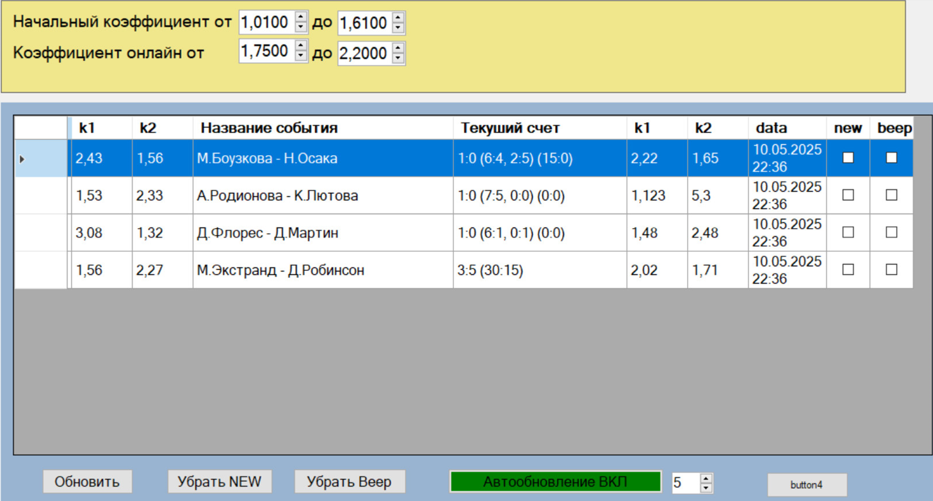Image resolution: width=933 pixels, height=501 pixels.
Task: Select the Д.Флорес - Д.Мартин event cell
Action: (x=323, y=233)
